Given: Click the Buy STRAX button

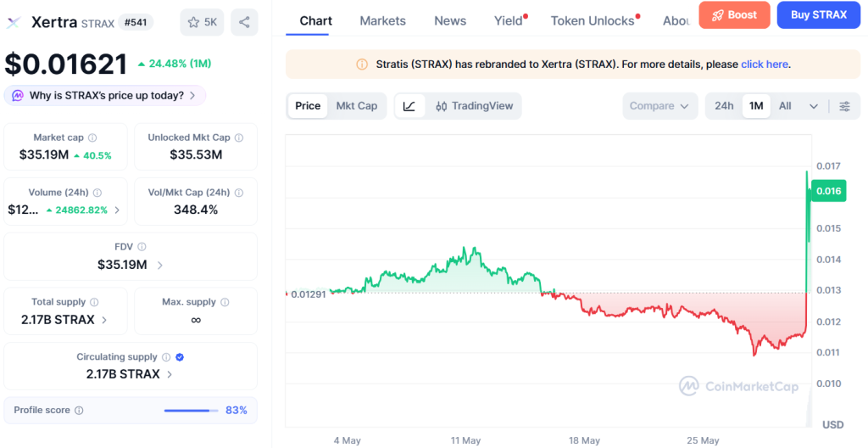Looking at the screenshot, I should tap(819, 15).
